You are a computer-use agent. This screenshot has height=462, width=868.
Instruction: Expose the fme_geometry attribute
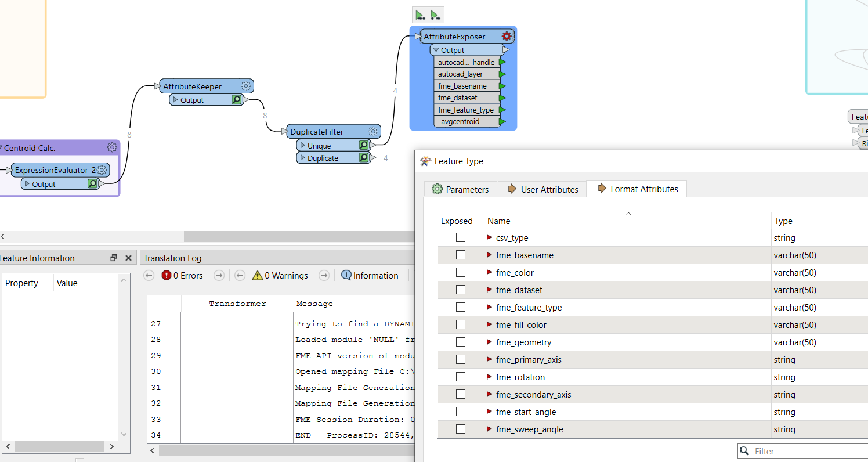click(x=461, y=342)
